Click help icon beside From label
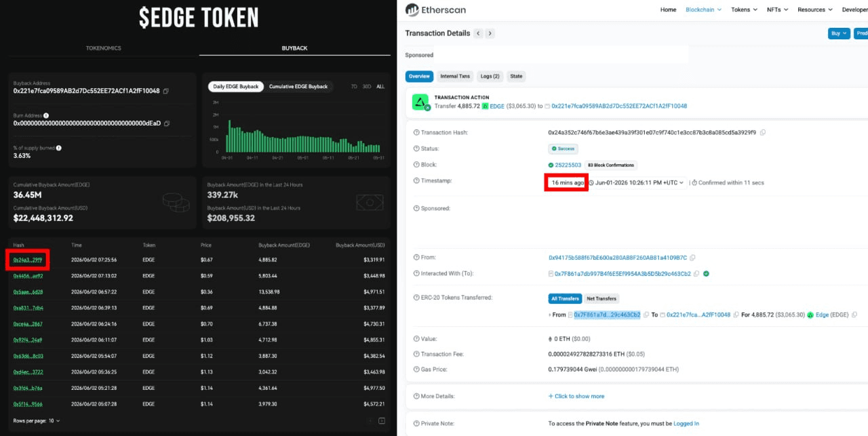Image resolution: width=868 pixels, height=436 pixels. click(416, 258)
